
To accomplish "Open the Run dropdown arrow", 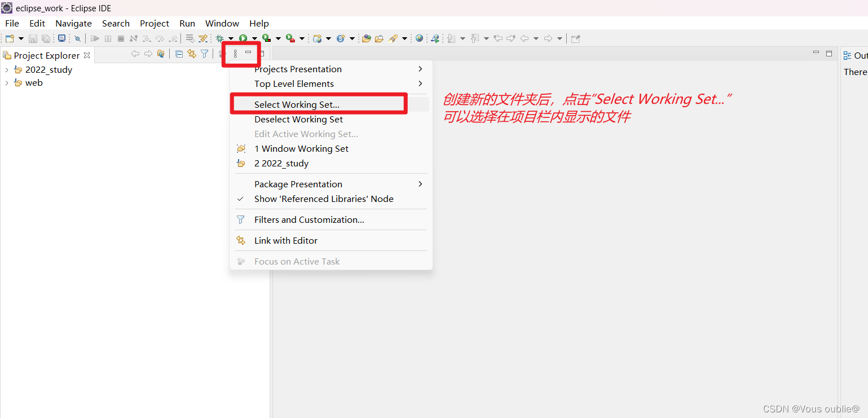I will (x=254, y=38).
